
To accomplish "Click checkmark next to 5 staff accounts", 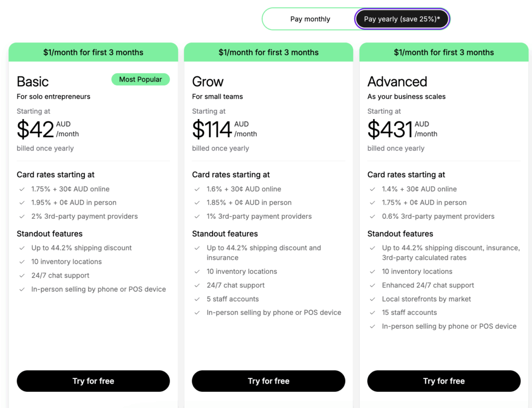I will click(197, 299).
